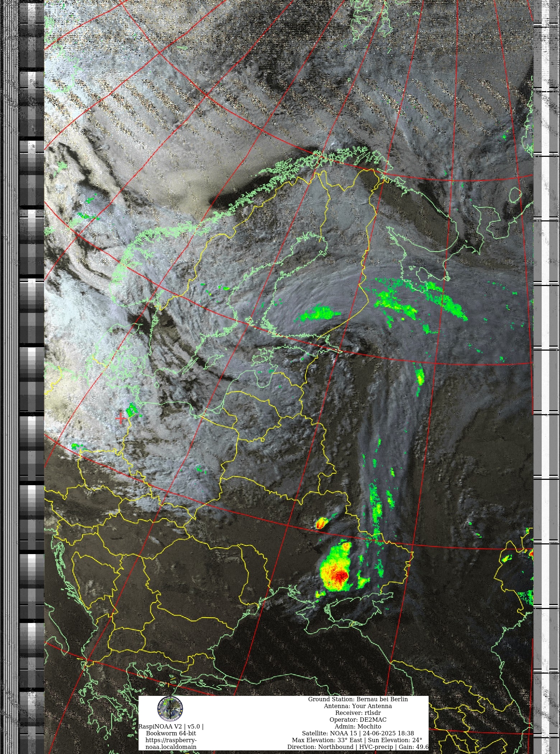The image size is (560, 754).
Task: Select the 'Receiver: rtlsdr' line
Action: pos(358,713)
